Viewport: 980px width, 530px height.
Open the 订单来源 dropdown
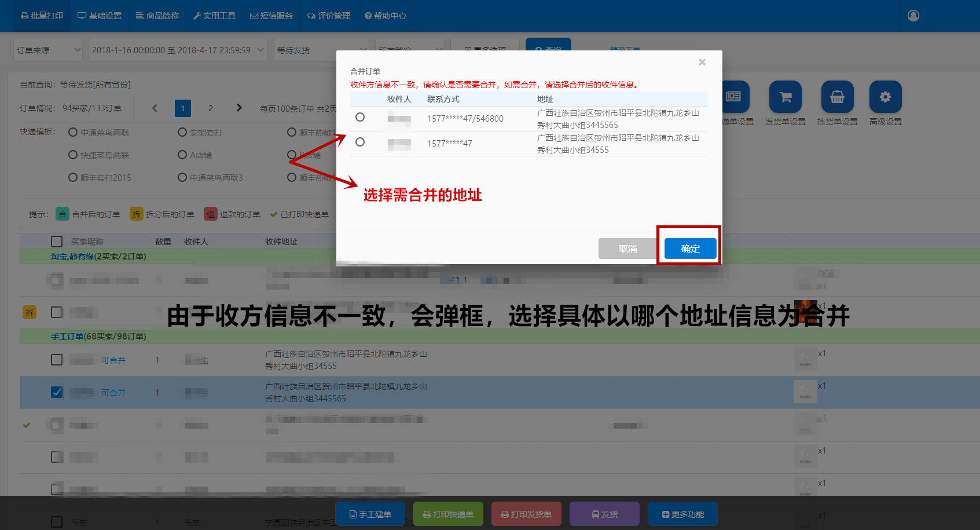[47, 50]
